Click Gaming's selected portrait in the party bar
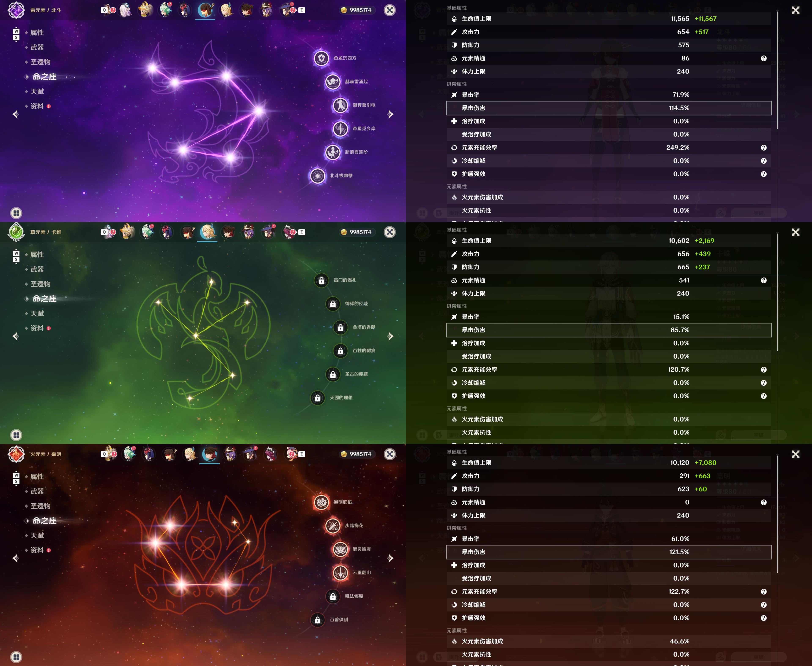 click(210, 454)
